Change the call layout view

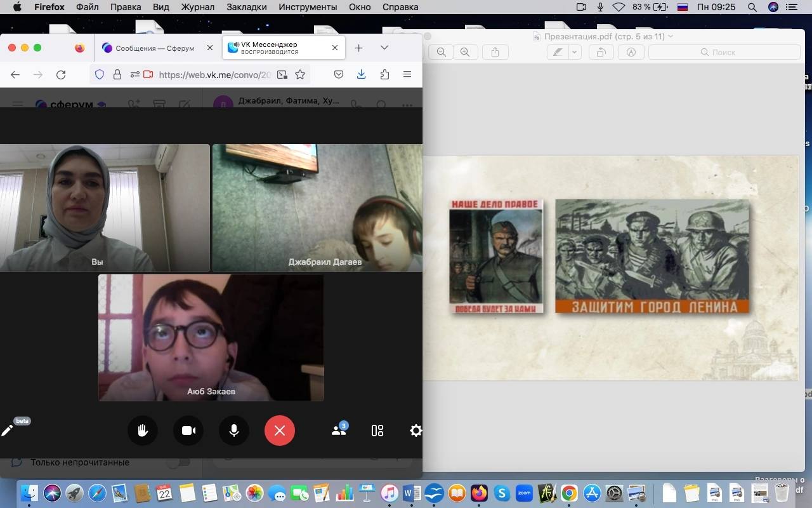click(x=377, y=431)
